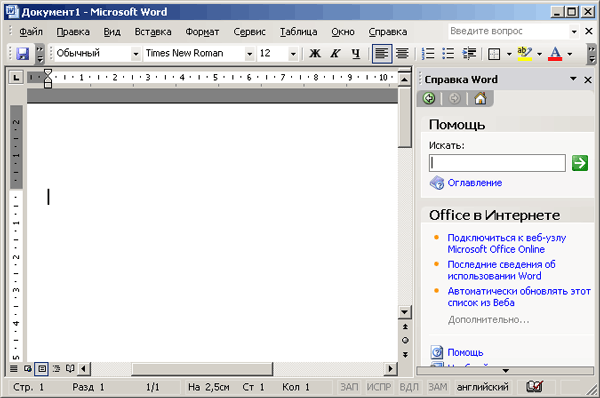Click the Введите вопрос question box
Viewport: 600px width, 398px height.
click(509, 31)
